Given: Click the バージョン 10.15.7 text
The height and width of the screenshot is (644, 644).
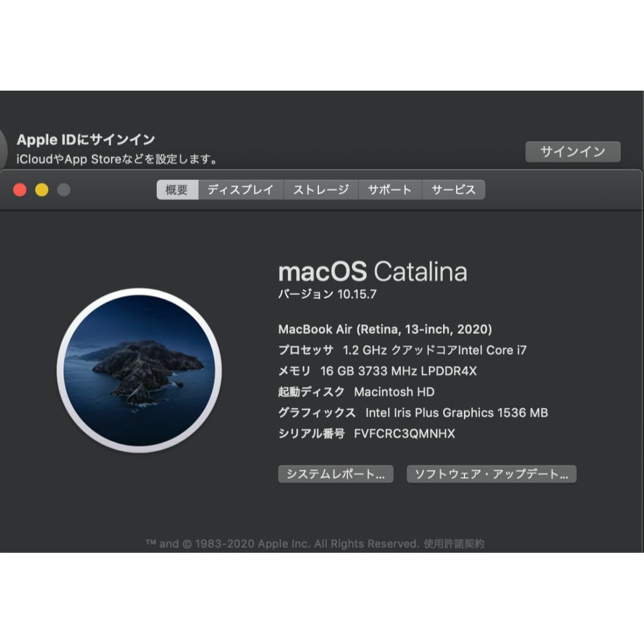Looking at the screenshot, I should tap(327, 294).
